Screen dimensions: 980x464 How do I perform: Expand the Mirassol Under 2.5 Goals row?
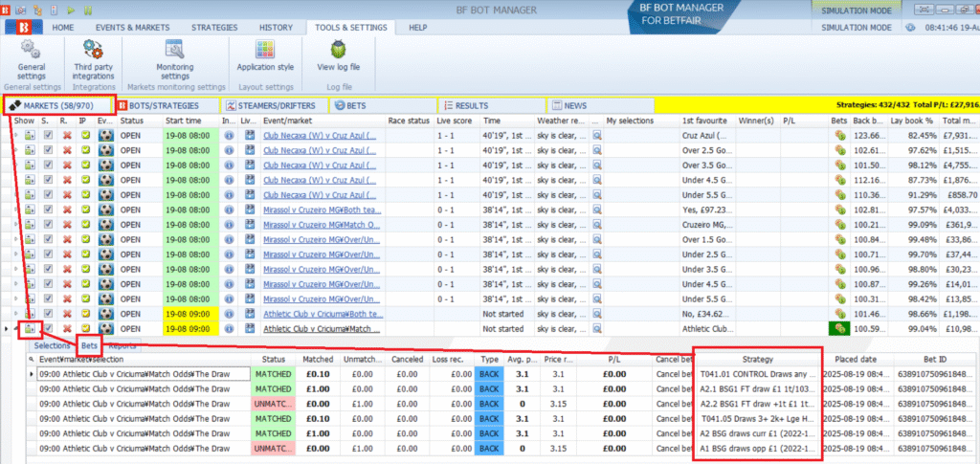[16, 254]
